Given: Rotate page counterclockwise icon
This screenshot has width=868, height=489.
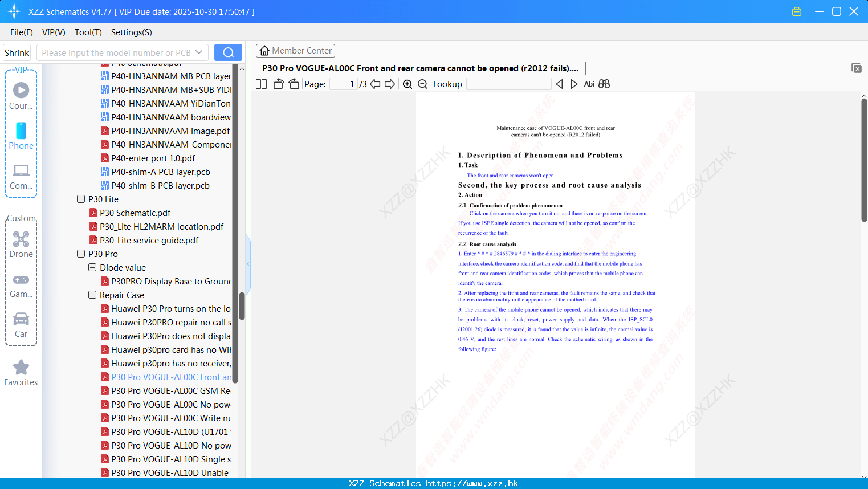Looking at the screenshot, I should click(278, 84).
